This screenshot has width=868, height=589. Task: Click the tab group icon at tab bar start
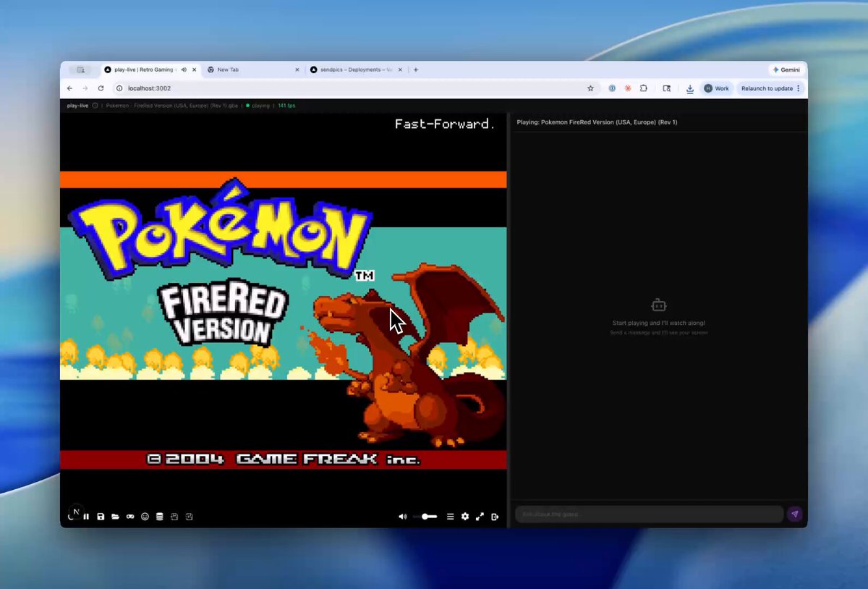[80, 69]
